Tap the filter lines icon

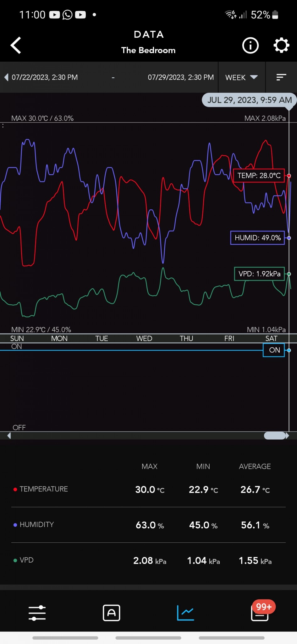coord(281,77)
